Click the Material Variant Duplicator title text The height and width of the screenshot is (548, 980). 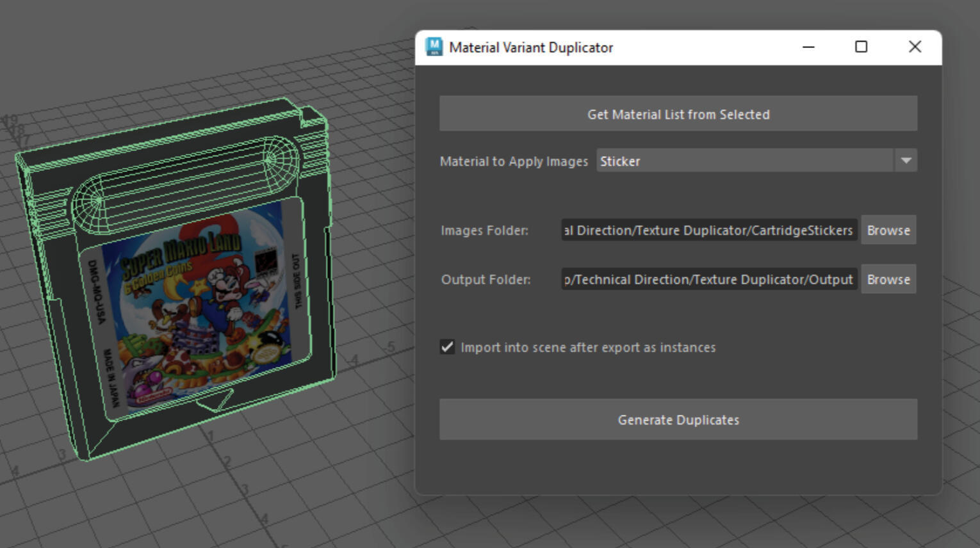coord(530,47)
